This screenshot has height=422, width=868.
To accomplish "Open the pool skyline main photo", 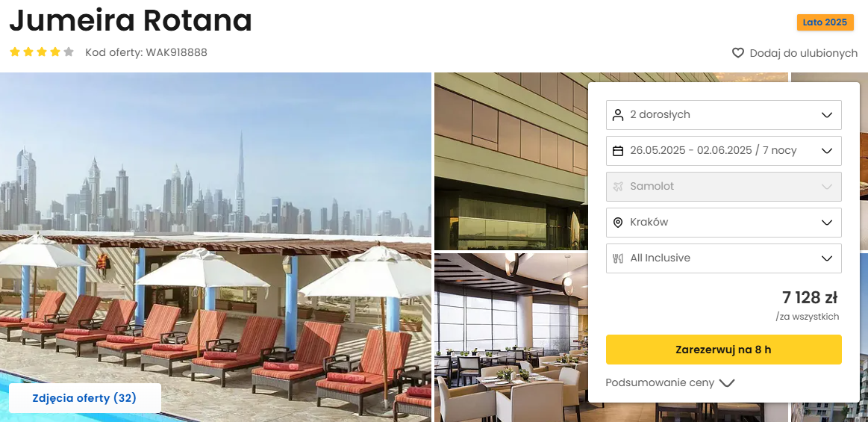I will tap(216, 247).
